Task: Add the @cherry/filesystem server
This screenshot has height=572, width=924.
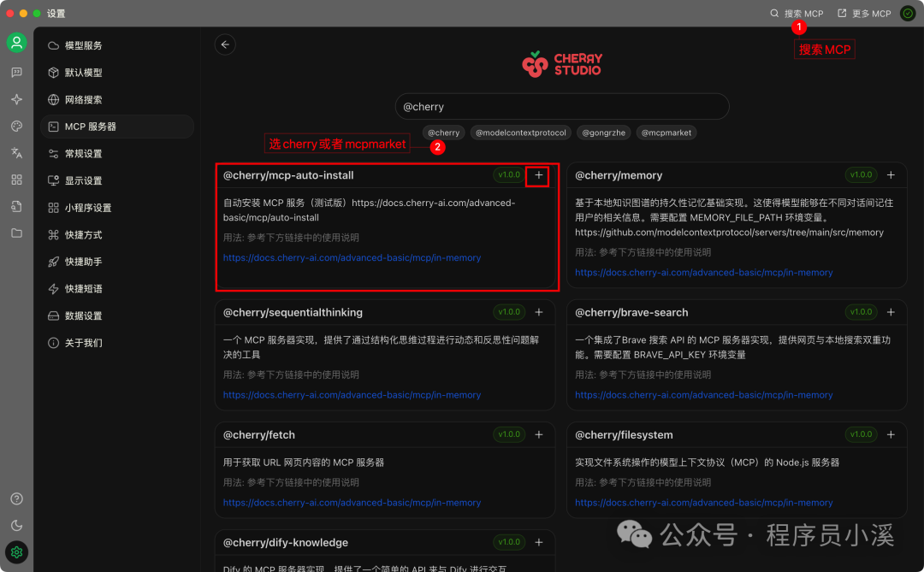Action: 891,434
